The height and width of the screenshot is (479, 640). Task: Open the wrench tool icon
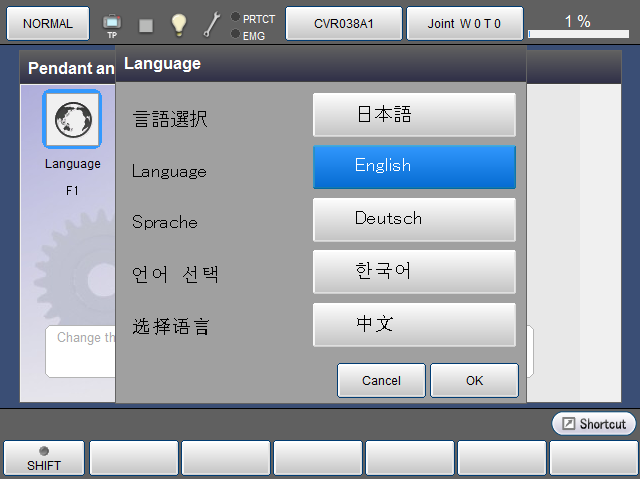tap(211, 24)
